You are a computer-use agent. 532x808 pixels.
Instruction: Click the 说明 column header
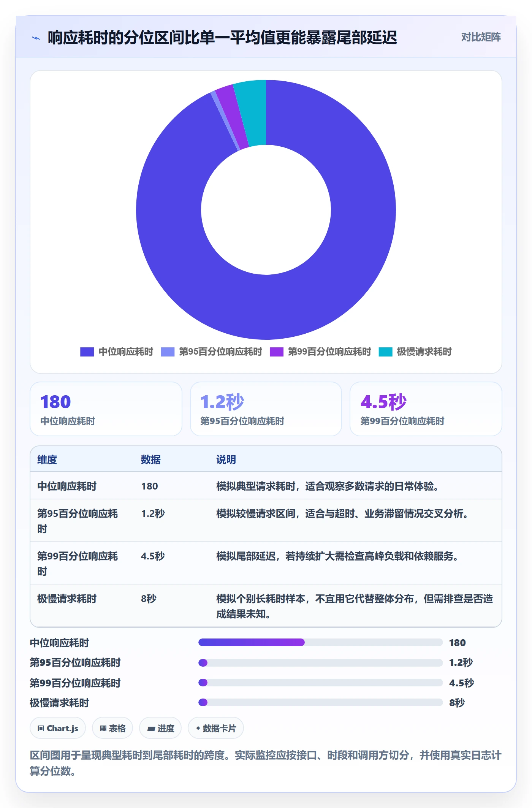[x=226, y=459]
